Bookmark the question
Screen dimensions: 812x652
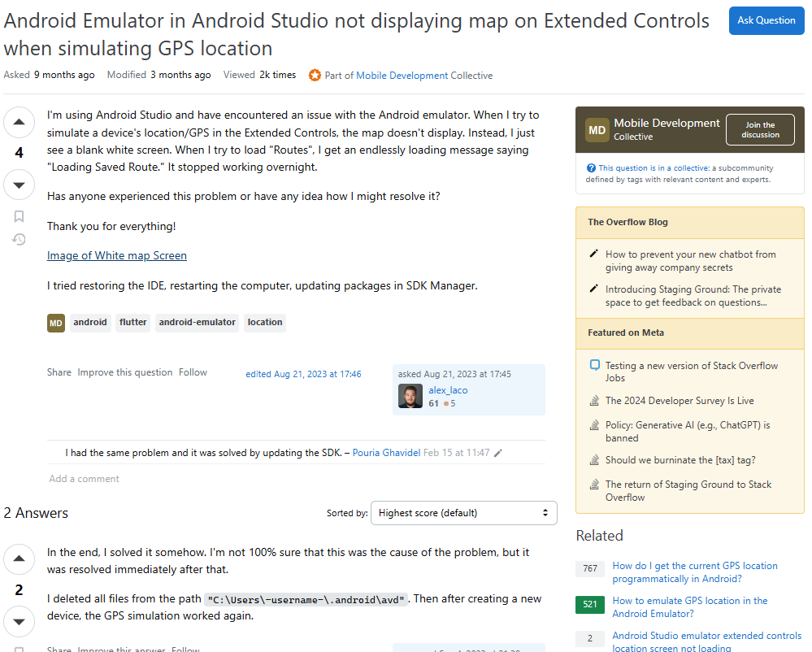pos(20,216)
